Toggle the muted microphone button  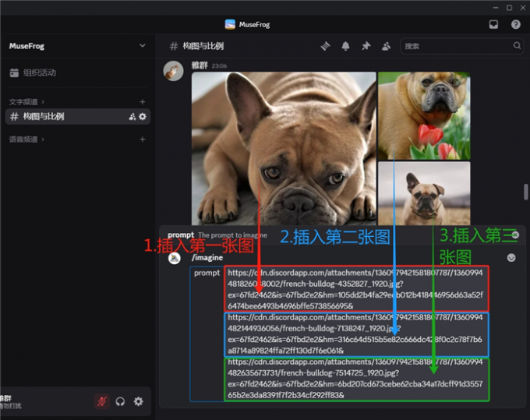[x=102, y=401]
